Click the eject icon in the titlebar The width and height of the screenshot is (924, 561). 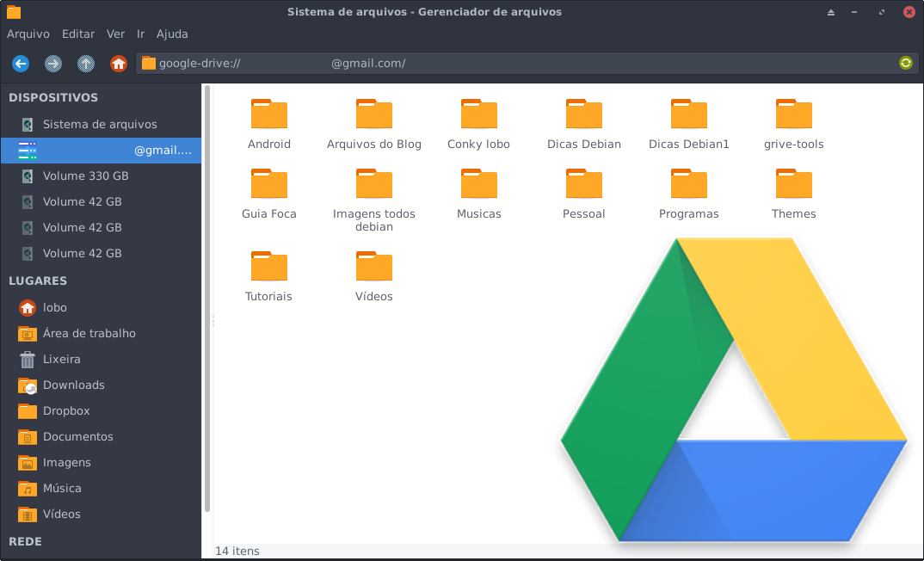tap(830, 12)
